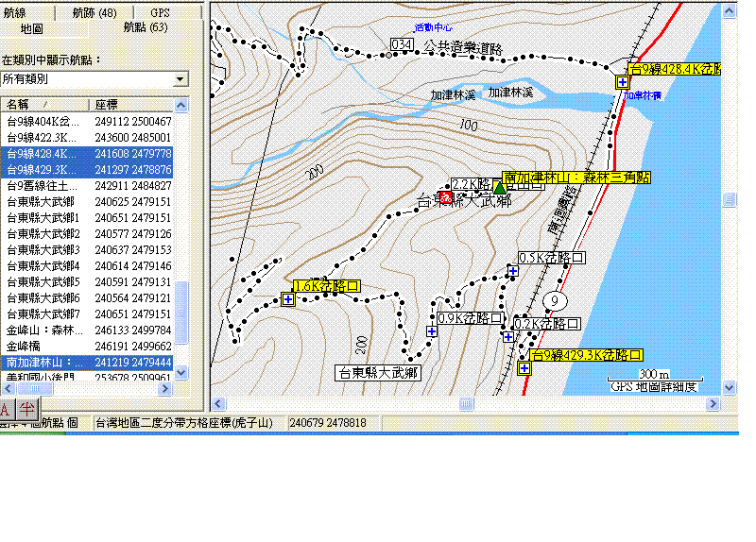
Task: Click the route 9 highway shield
Action: click(555, 301)
